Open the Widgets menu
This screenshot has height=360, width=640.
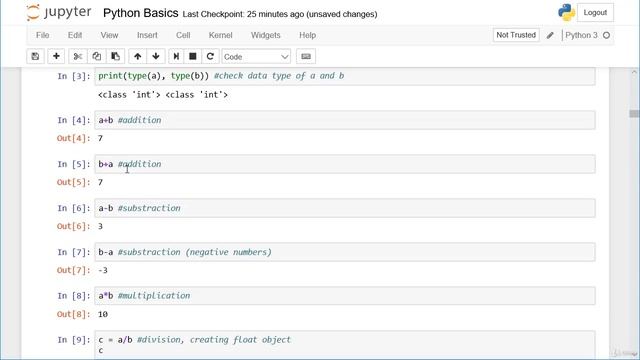pyautogui.click(x=265, y=35)
